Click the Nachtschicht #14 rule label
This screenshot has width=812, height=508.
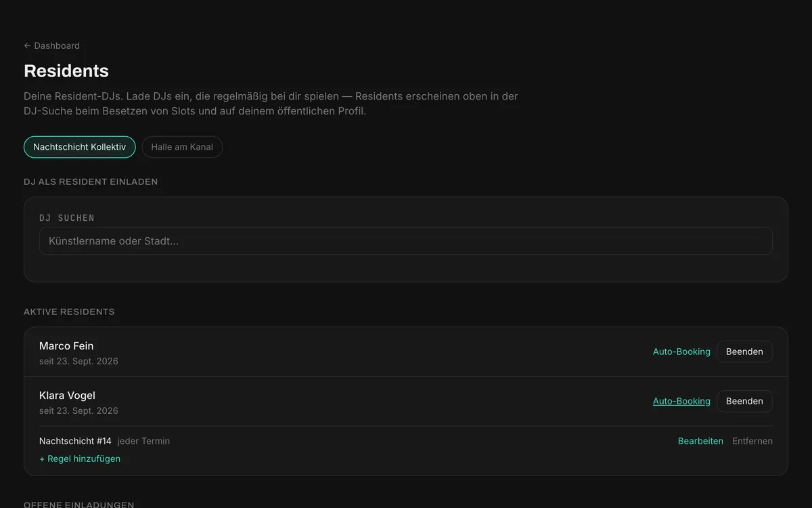click(x=75, y=441)
